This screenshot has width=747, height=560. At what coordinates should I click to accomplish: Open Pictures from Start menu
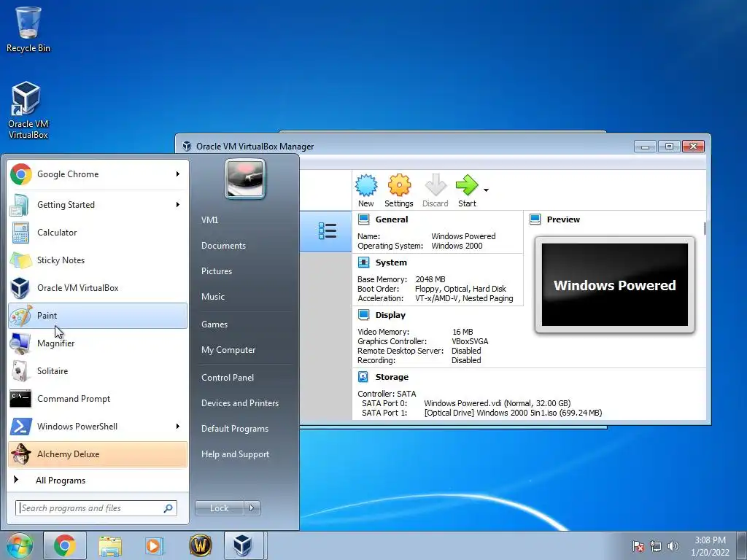point(216,271)
